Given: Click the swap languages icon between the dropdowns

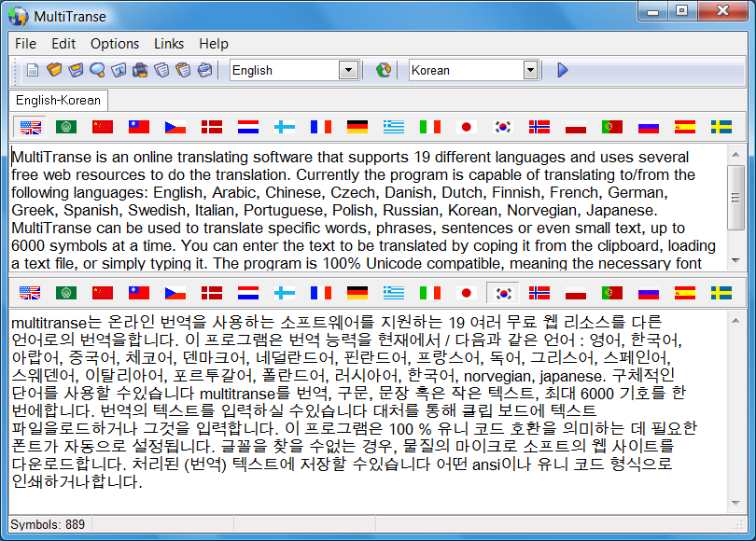Looking at the screenshot, I should pyautogui.click(x=383, y=70).
